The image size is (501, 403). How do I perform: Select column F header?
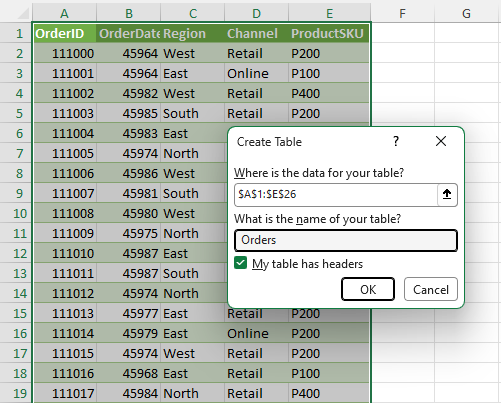403,14
